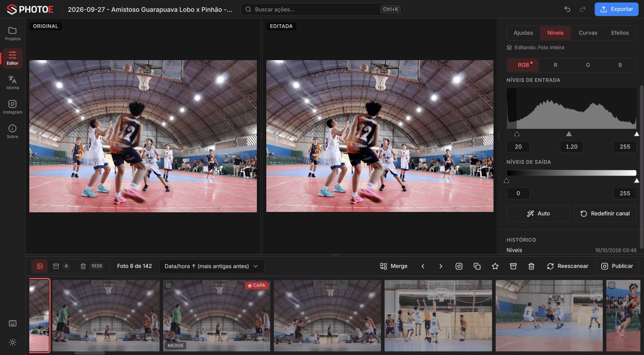
Task: Click the input black level field 20
Action: (x=518, y=147)
